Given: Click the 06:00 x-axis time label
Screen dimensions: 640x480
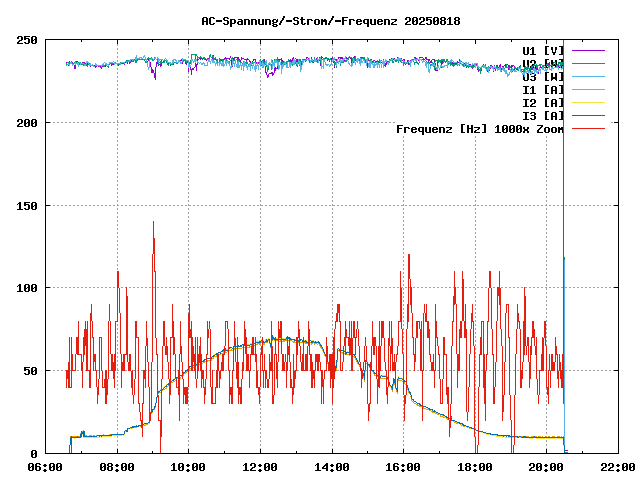Looking at the screenshot, I should (46, 467).
